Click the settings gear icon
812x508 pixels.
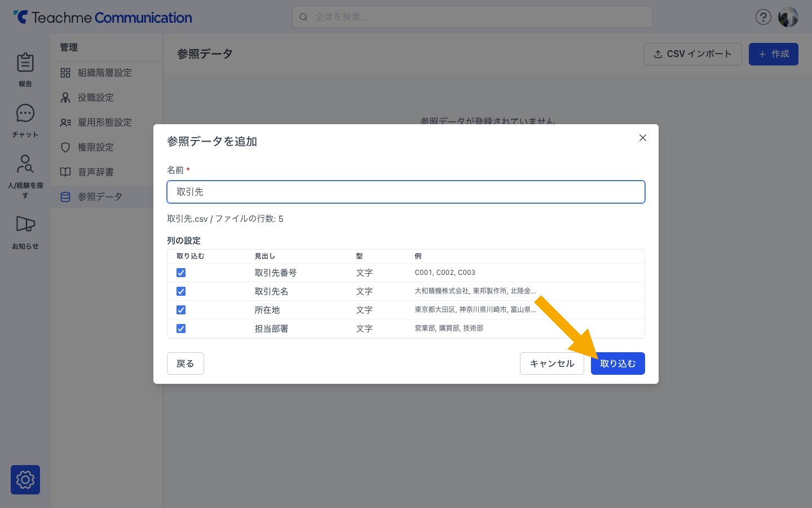click(25, 480)
